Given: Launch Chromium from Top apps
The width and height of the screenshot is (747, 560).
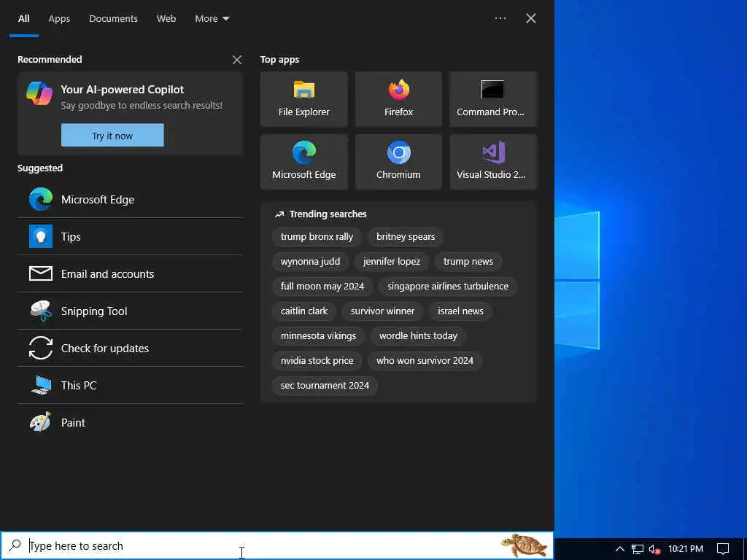Looking at the screenshot, I should click(x=398, y=162).
